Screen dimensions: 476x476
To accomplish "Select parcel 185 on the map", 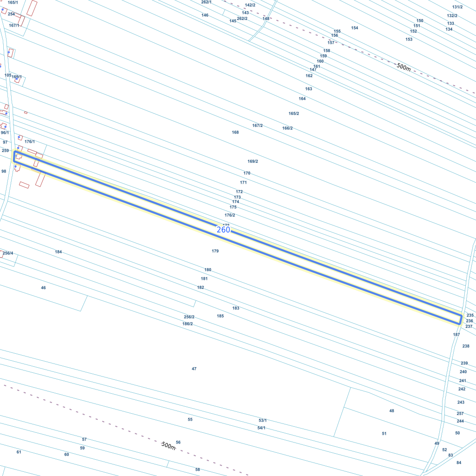I will coord(220,316).
